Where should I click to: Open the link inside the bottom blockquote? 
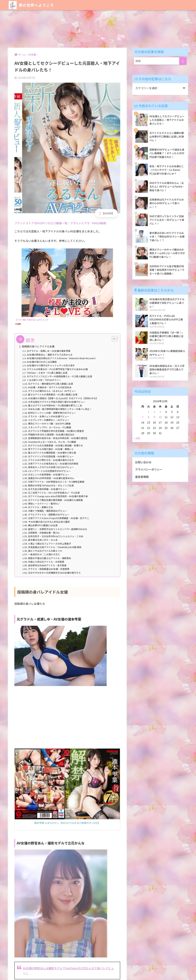pos(68,971)
